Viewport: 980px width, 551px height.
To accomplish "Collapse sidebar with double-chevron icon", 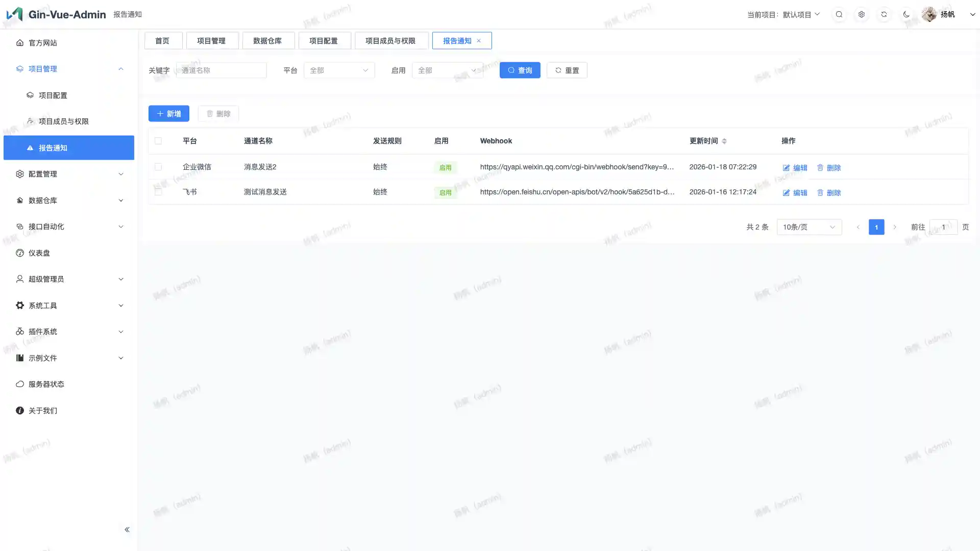I will (x=127, y=530).
